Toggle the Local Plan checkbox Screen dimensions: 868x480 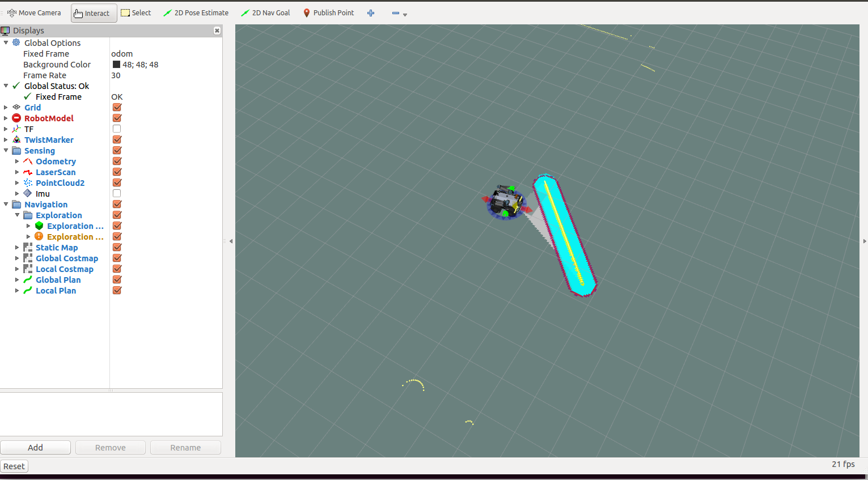(117, 290)
